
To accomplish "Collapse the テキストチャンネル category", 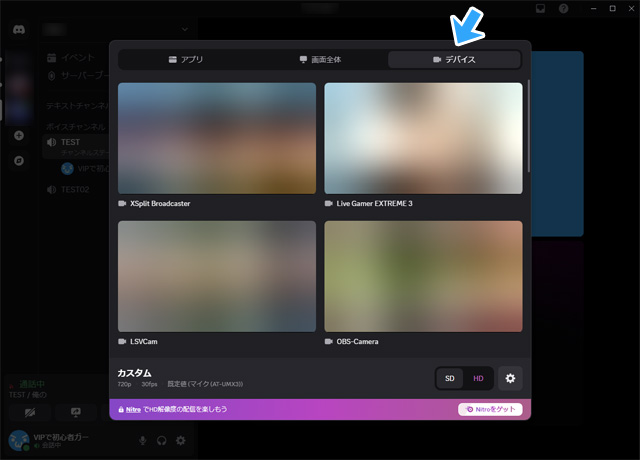I will point(77,106).
